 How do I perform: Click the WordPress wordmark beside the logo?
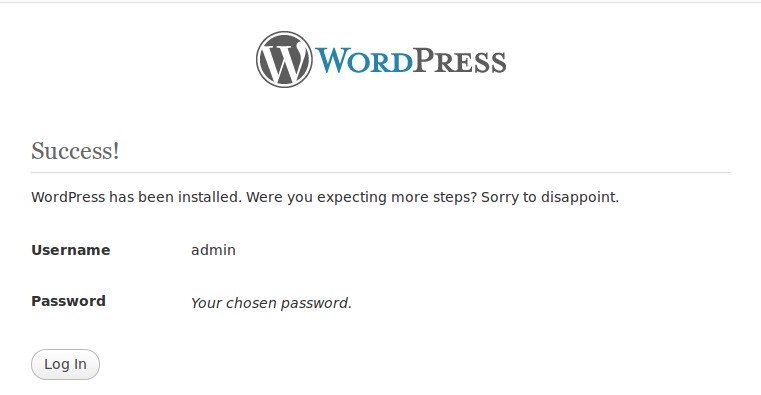[411, 61]
